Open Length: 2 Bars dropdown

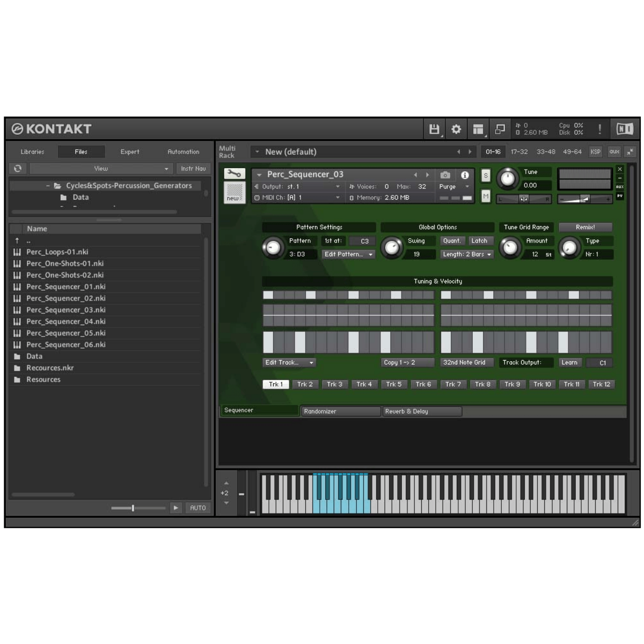coord(467,254)
